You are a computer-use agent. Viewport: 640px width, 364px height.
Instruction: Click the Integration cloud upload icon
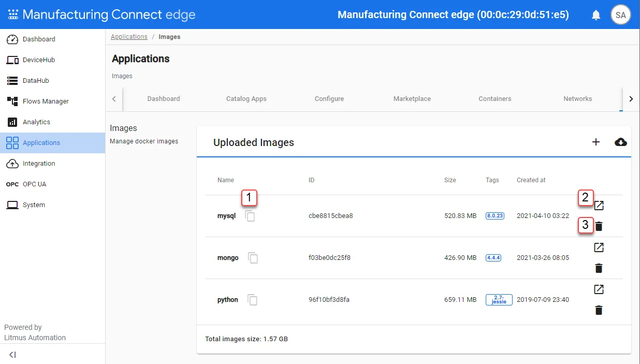[x=12, y=164]
